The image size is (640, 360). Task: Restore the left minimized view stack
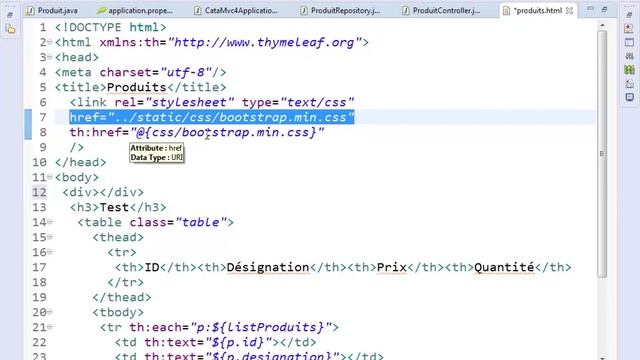point(10,15)
